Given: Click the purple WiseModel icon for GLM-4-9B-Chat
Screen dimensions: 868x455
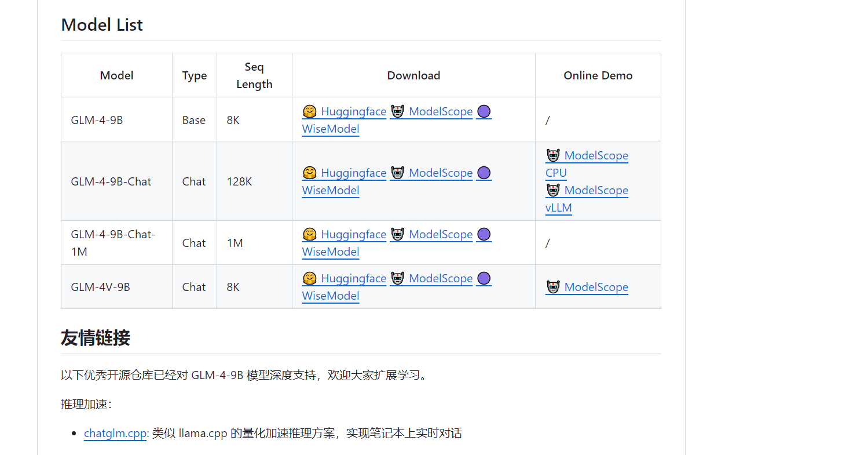Looking at the screenshot, I should pyautogui.click(x=484, y=172).
